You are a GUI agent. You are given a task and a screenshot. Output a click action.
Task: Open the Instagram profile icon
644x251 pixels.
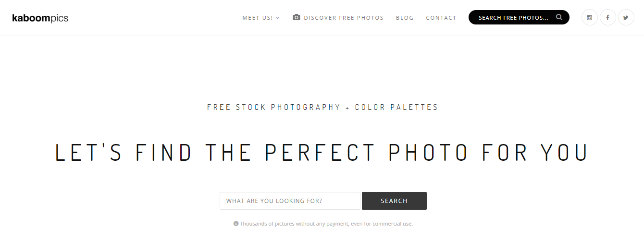point(590,18)
